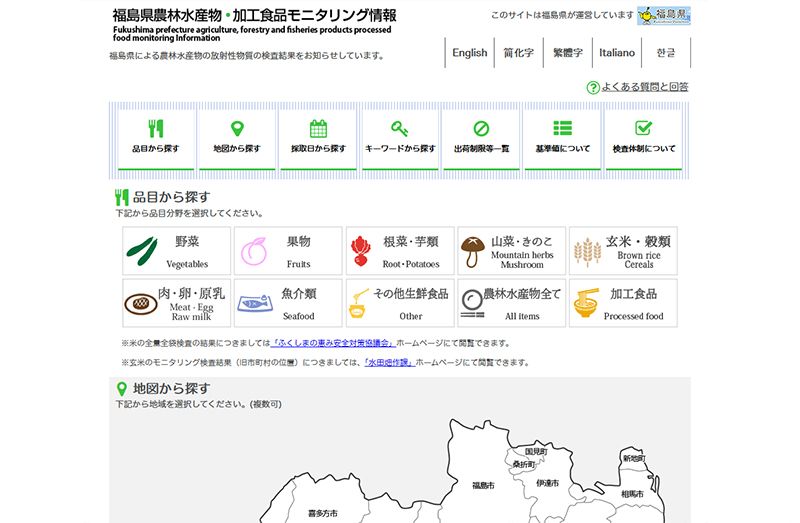Click fork icon beside 品目から探す heading

click(121, 197)
